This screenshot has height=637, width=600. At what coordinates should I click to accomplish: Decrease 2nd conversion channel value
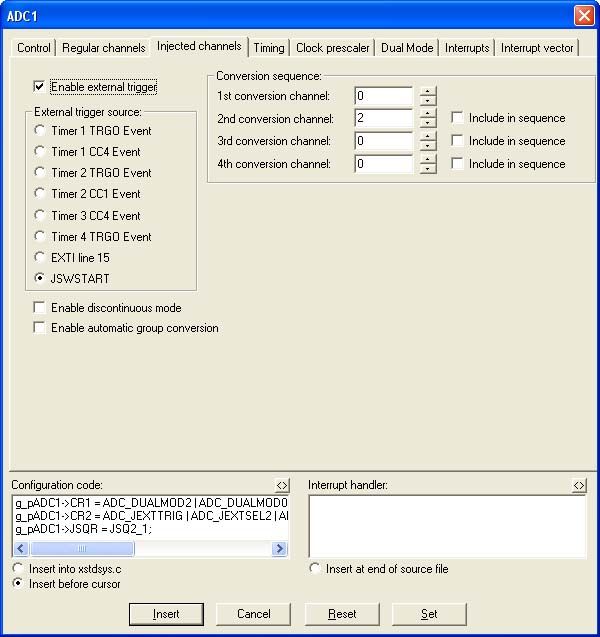coord(428,123)
